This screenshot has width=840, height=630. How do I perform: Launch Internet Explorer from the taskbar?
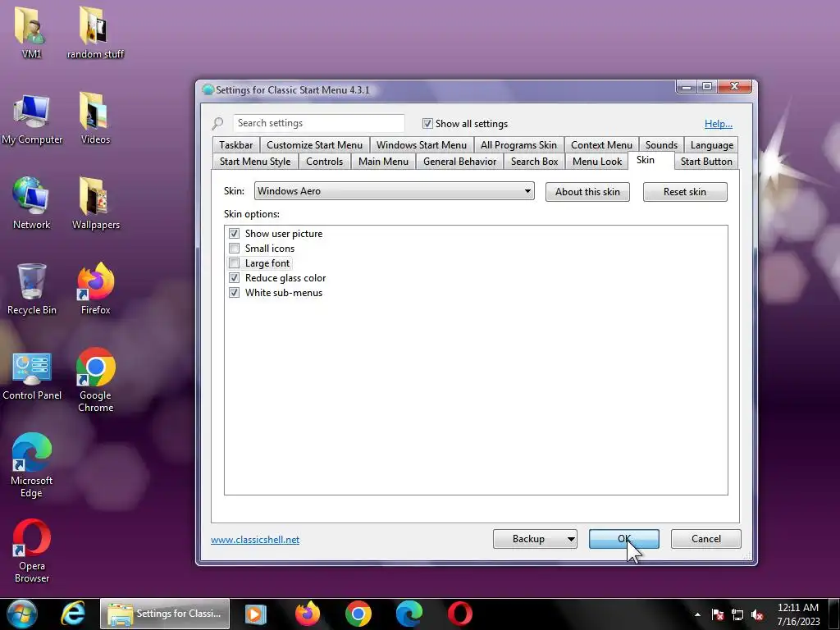point(72,614)
